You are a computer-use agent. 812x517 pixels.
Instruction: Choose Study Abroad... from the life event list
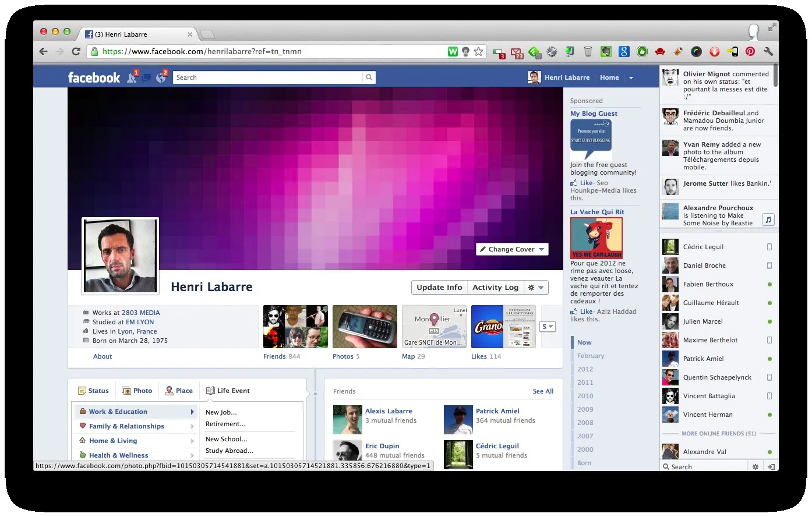point(230,451)
